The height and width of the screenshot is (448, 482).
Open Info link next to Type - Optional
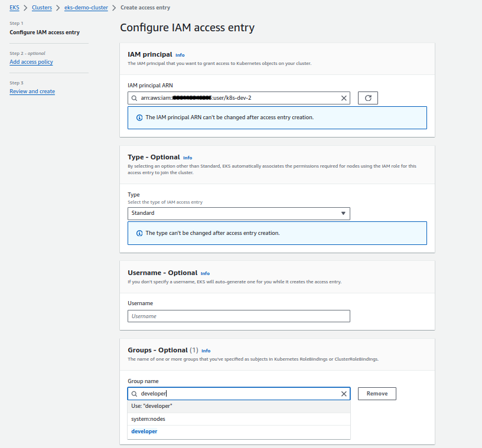188,158
